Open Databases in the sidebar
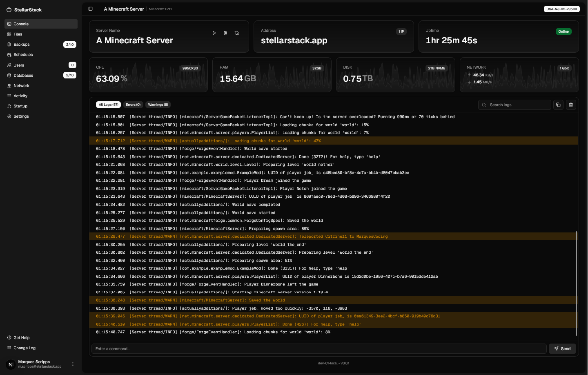 tap(41, 76)
